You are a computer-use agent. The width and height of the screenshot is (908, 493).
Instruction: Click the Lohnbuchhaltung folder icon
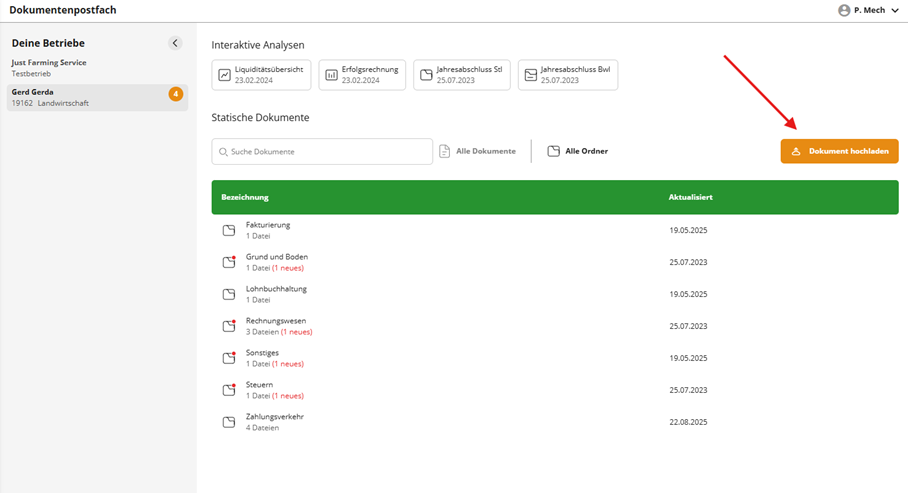[229, 294]
